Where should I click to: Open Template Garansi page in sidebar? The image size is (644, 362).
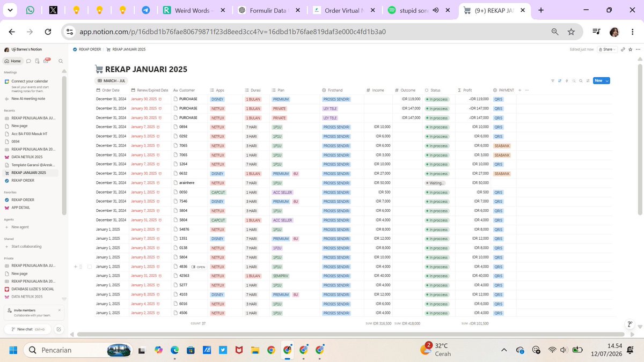point(33,165)
